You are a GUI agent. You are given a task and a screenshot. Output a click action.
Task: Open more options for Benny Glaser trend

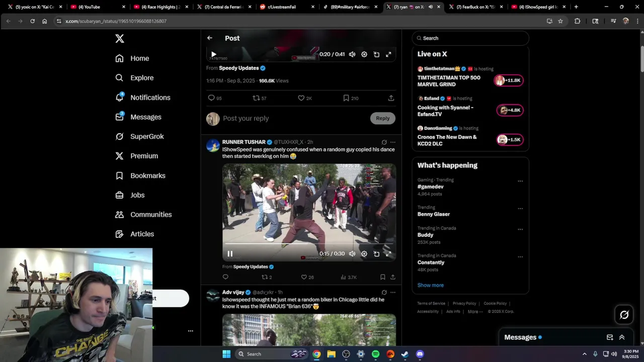(x=520, y=209)
